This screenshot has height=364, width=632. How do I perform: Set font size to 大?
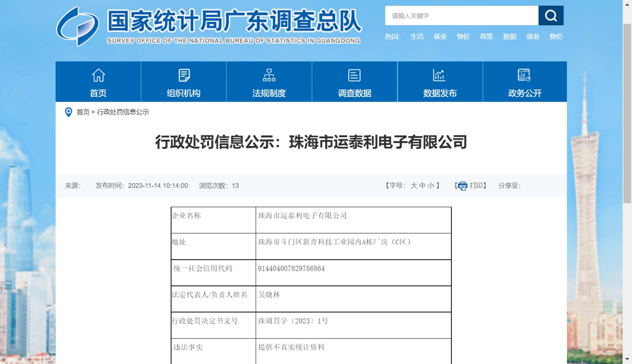[414, 185]
